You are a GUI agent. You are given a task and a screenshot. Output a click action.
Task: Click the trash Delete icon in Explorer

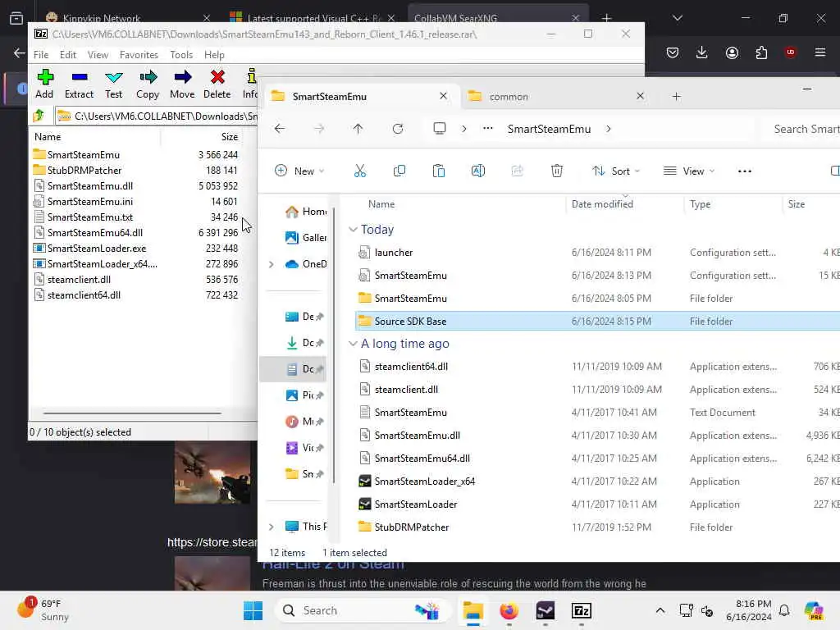coord(557,171)
